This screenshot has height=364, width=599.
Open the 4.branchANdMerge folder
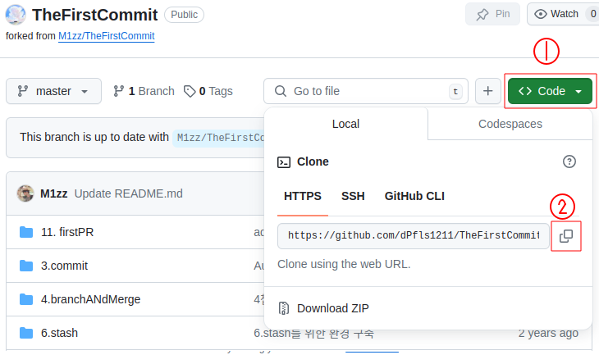91,299
